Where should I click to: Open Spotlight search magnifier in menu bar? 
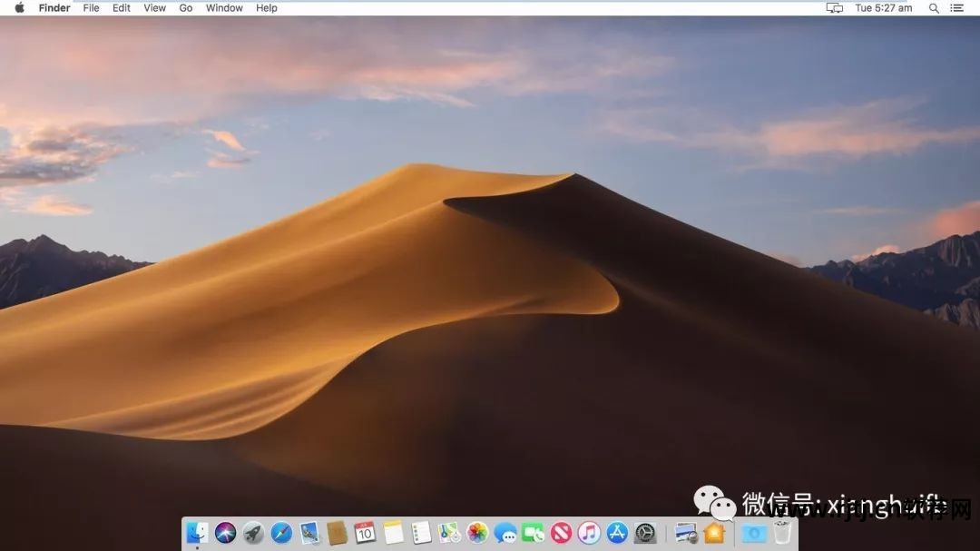click(x=934, y=8)
